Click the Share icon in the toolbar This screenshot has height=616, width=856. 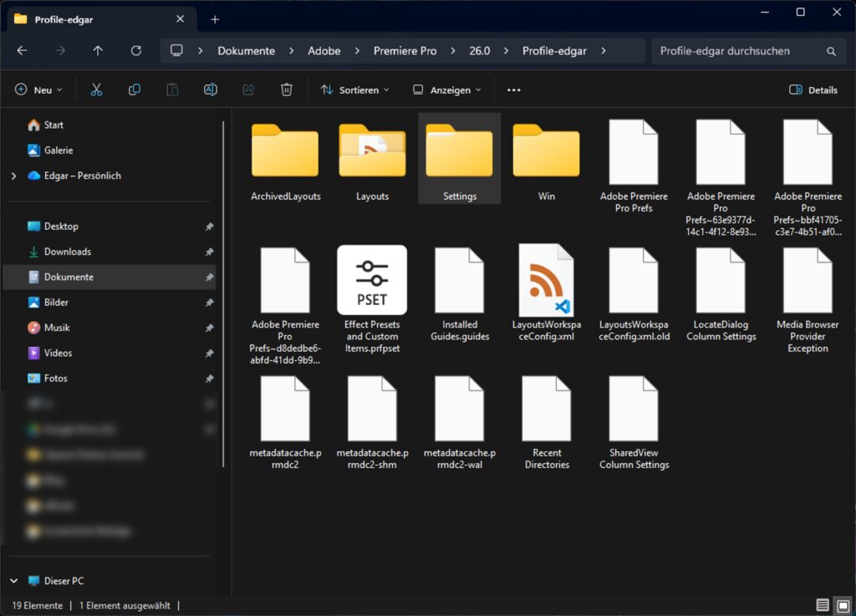248,89
